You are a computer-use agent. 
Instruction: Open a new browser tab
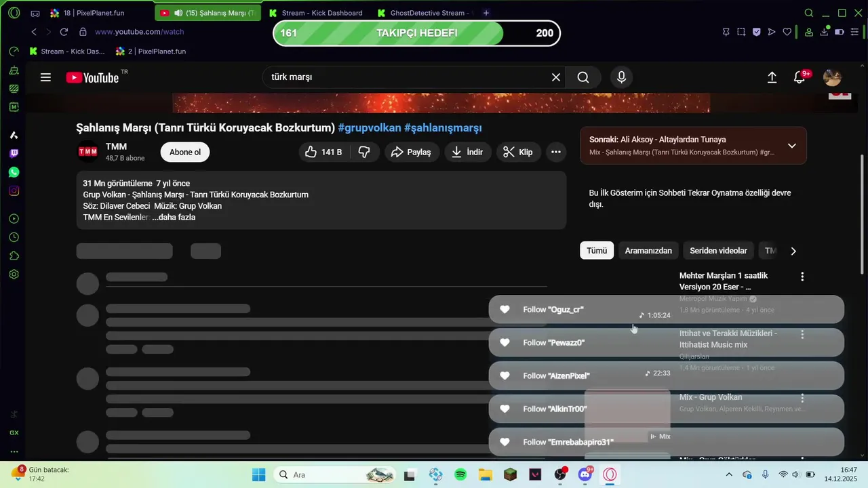click(x=486, y=13)
